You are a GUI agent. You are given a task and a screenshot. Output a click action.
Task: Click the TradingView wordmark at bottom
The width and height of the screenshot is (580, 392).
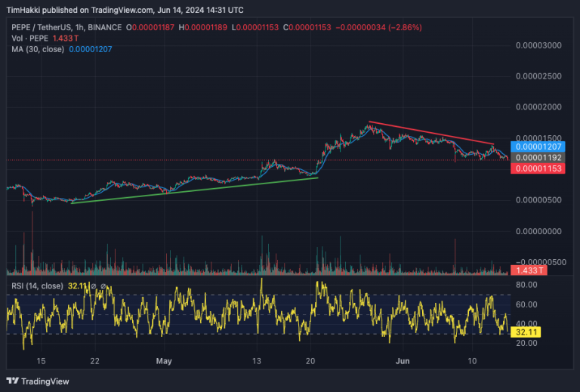click(45, 381)
